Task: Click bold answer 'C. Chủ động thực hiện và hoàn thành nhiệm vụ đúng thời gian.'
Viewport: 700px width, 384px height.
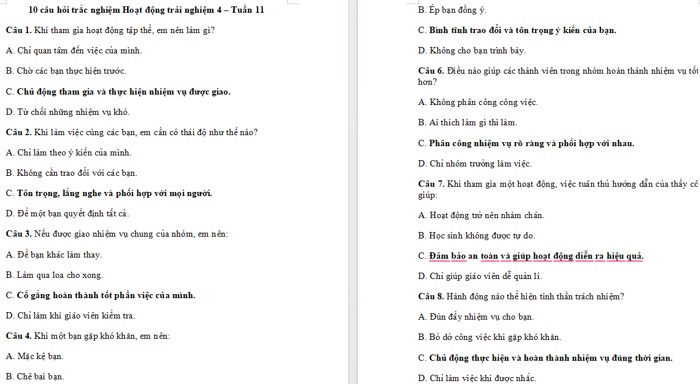Action: point(545,358)
